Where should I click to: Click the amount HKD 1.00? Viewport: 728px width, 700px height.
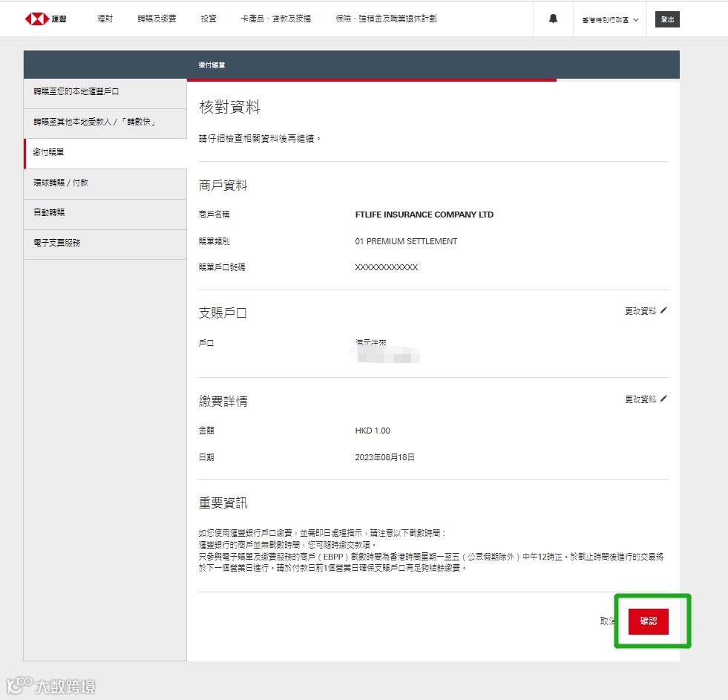tap(373, 431)
